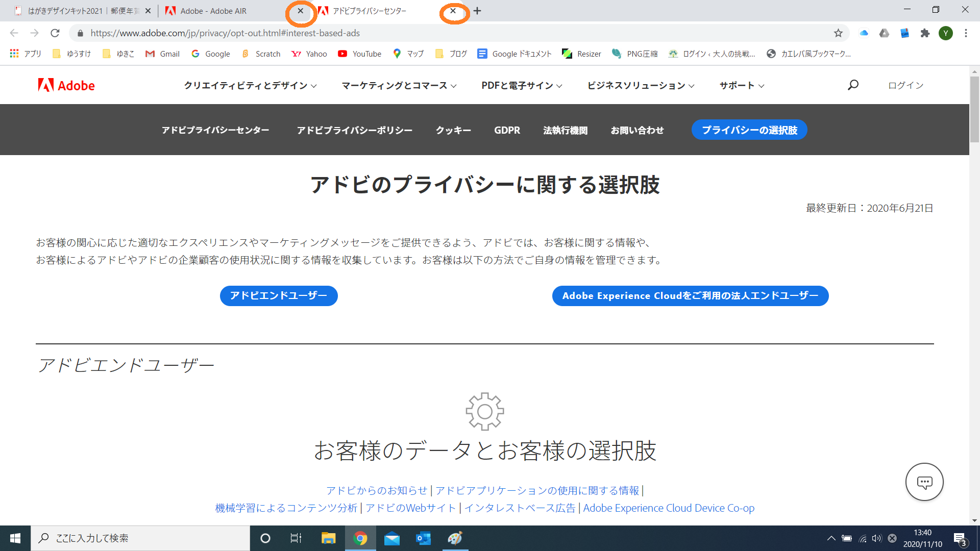Expand クリエイティビティとデザイン menu
Screen dimensions: 980x551
tap(250, 85)
